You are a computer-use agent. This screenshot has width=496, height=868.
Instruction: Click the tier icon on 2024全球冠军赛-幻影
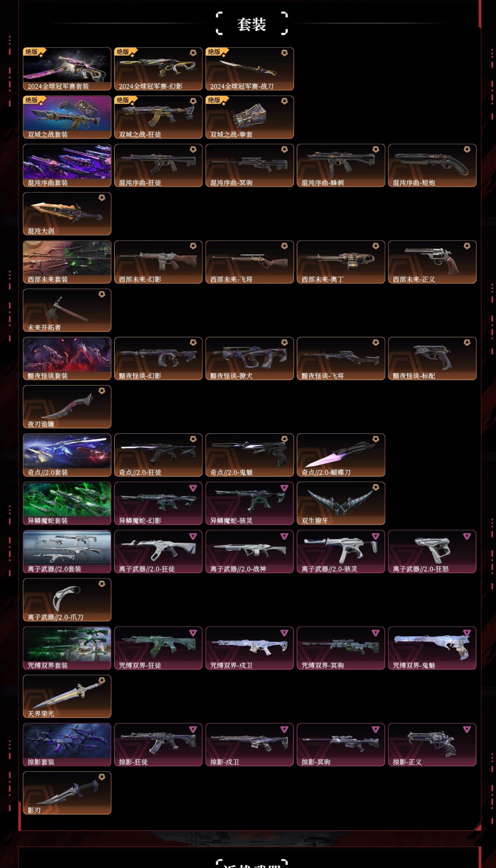[193, 53]
